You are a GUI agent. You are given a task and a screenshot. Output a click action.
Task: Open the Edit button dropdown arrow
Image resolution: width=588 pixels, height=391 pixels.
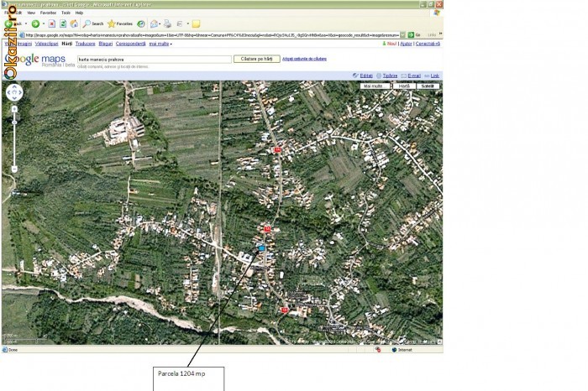187,24
